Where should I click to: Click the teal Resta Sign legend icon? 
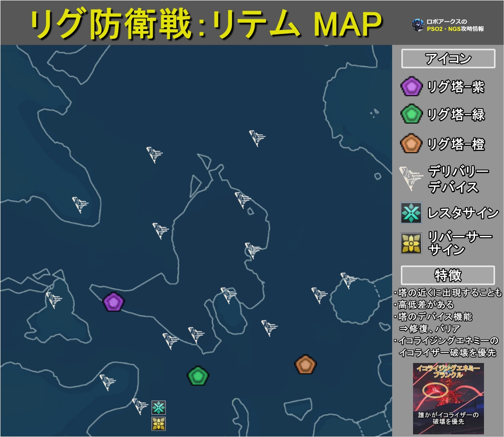click(411, 212)
